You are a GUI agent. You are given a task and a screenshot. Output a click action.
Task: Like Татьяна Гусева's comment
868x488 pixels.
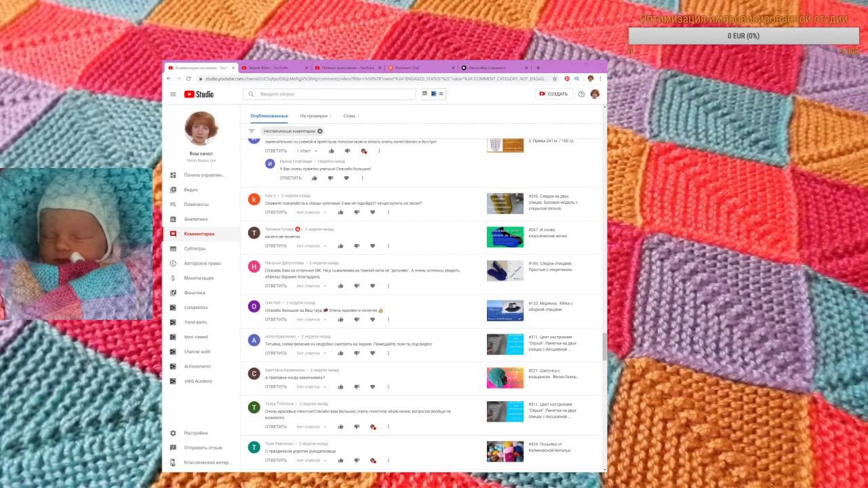tap(340, 246)
